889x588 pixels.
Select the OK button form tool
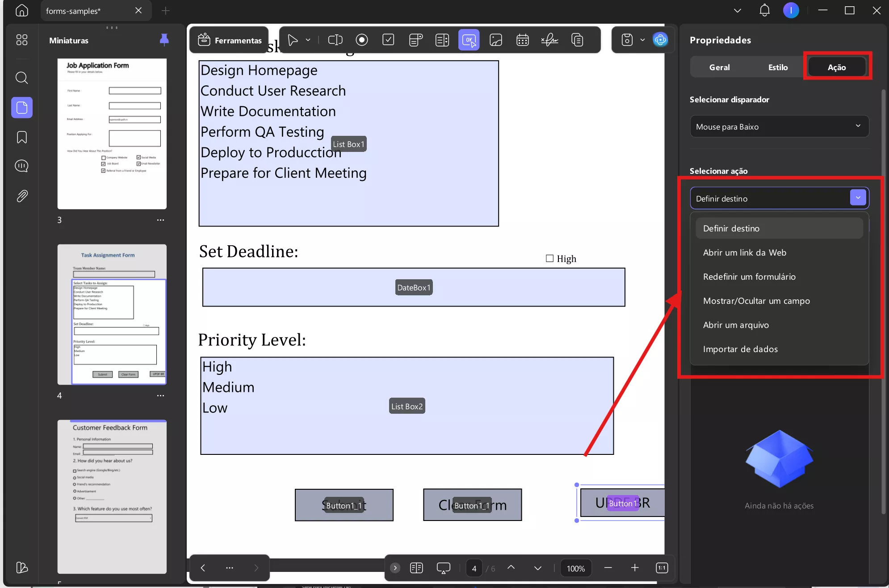[469, 40]
